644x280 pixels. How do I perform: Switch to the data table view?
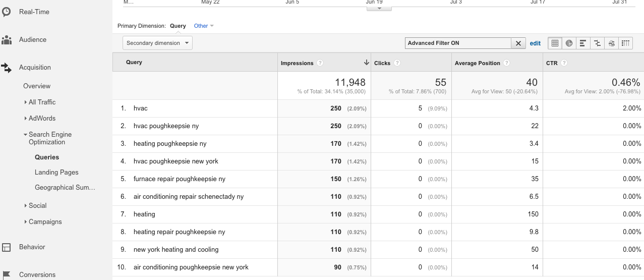(555, 43)
